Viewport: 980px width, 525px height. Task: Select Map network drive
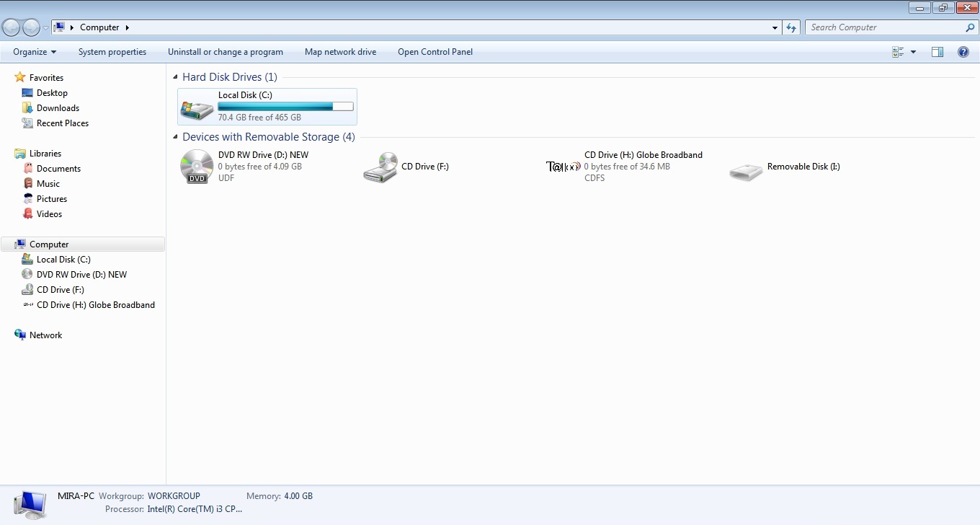point(341,52)
